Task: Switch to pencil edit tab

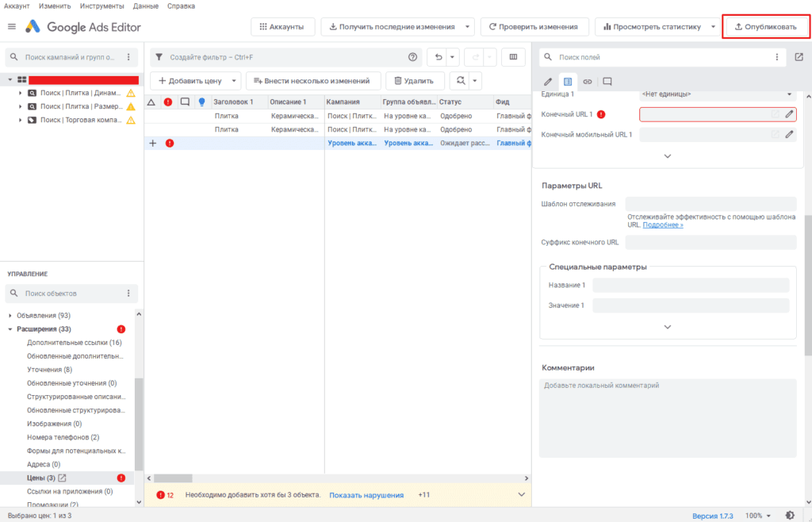Action: tap(548, 81)
